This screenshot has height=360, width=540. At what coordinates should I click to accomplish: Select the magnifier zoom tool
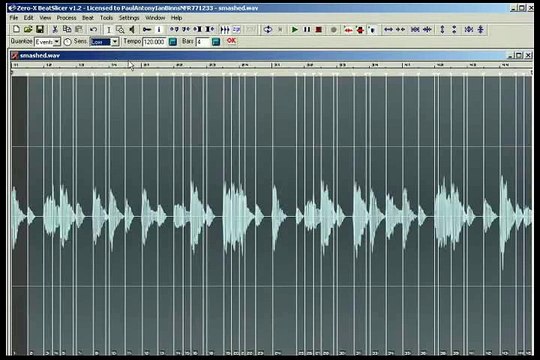[x=120, y=30]
